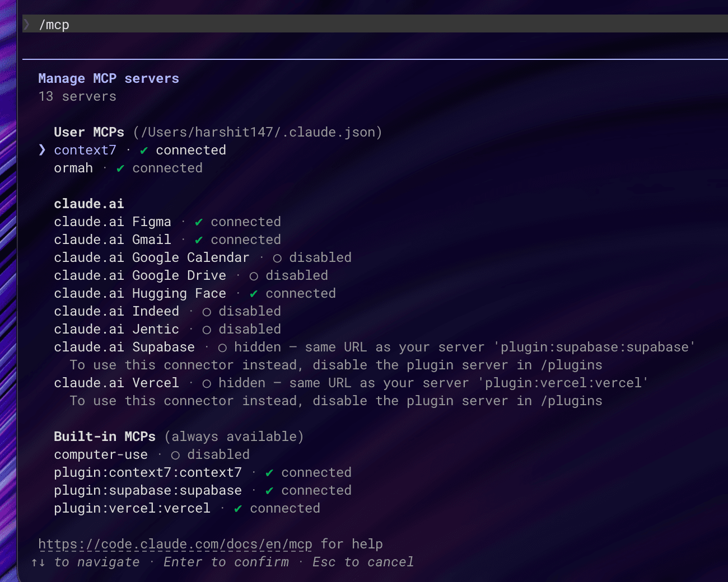This screenshot has width=728, height=582.
Task: Click the green checkmark next to ormah
Action: click(120, 168)
